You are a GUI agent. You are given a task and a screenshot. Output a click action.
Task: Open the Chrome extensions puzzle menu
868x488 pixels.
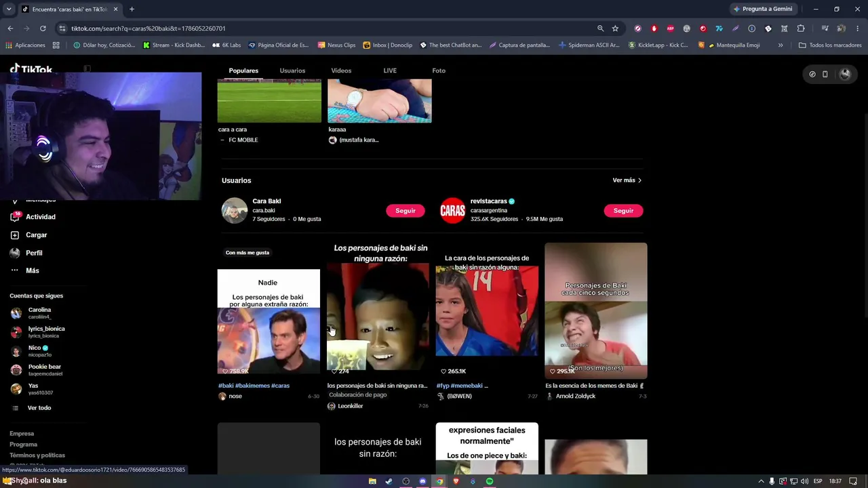tap(801, 28)
